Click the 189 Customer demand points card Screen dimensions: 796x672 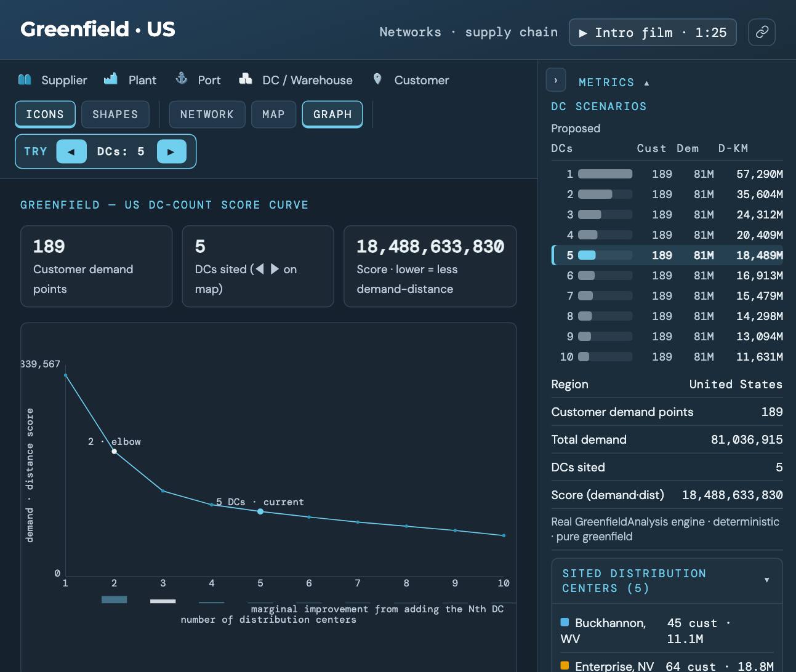97,266
